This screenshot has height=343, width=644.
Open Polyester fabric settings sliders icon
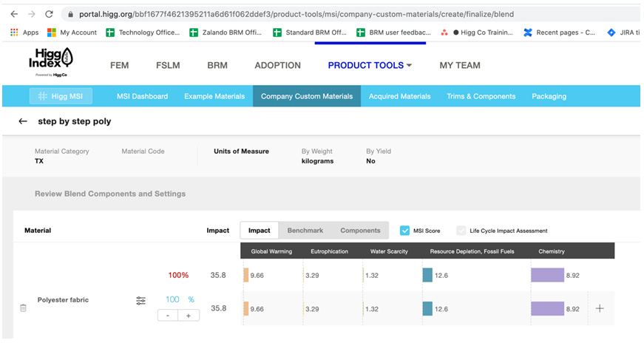(x=141, y=301)
